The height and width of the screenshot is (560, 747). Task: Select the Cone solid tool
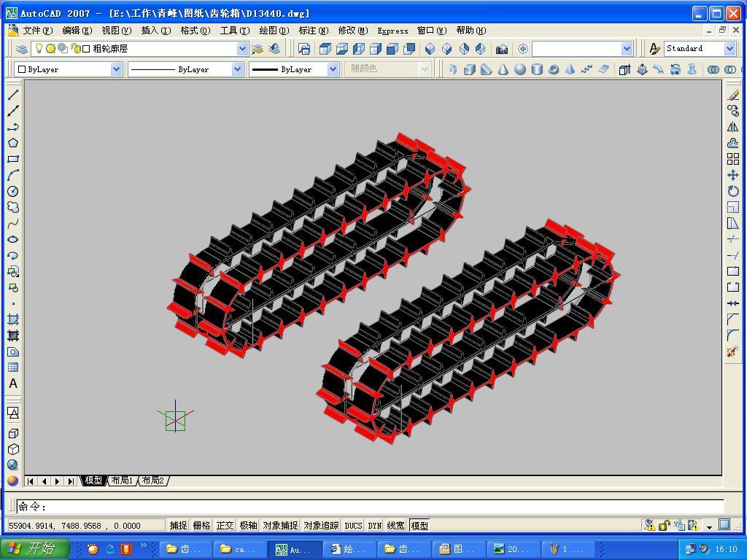[503, 69]
